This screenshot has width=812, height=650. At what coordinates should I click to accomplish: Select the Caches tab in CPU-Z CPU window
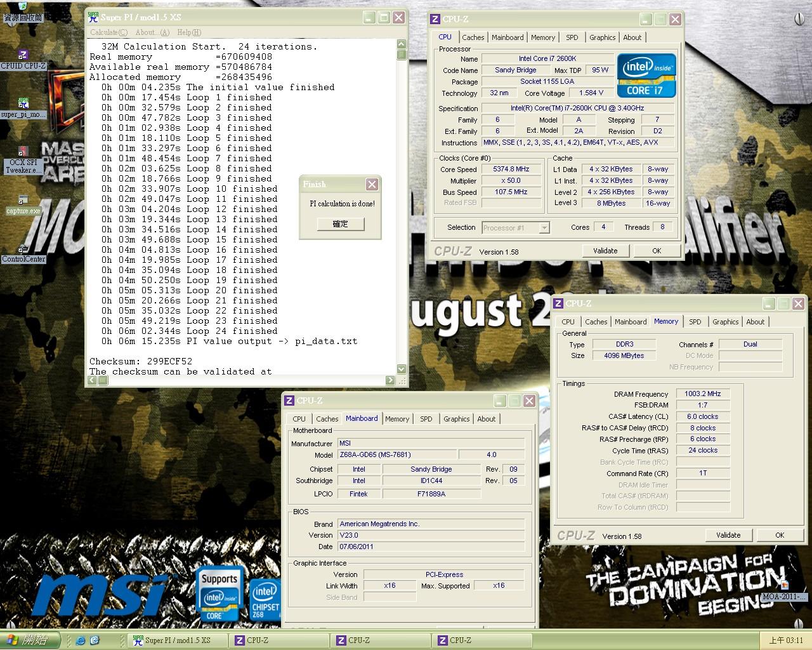[x=473, y=37]
